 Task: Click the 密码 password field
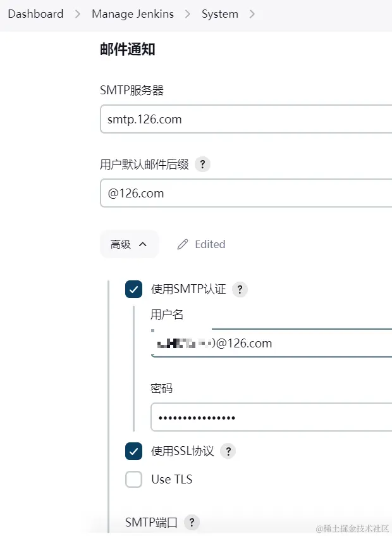[x=272, y=418]
